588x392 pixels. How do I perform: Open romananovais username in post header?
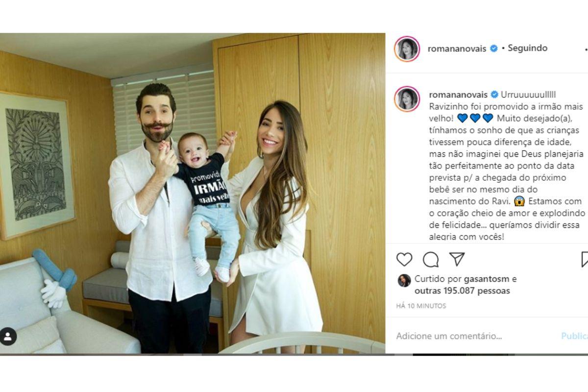click(x=458, y=49)
